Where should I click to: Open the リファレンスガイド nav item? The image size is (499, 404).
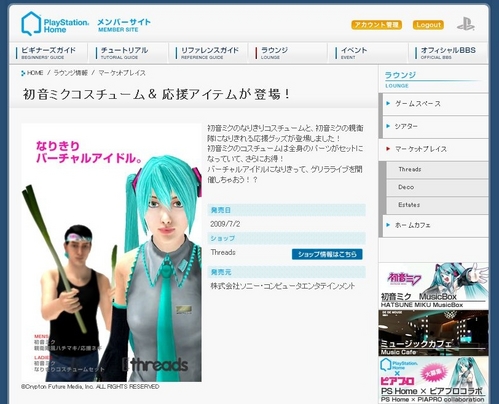tap(209, 53)
